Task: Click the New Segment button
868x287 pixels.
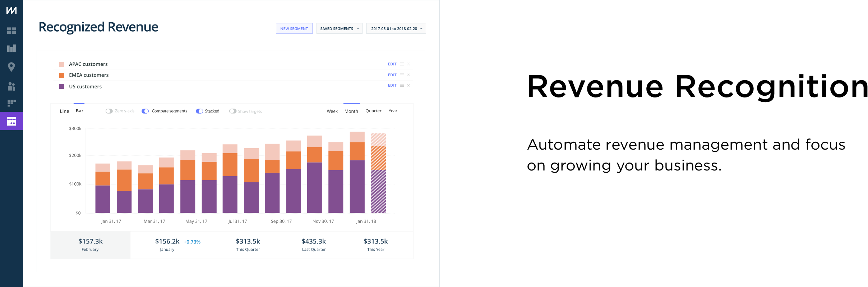Action: pos(294,28)
